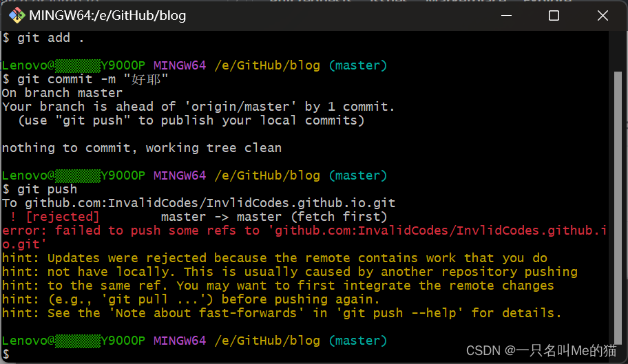Click the last empty '$' prompt line
Image resolution: width=628 pixels, height=364 pixels.
pyautogui.click(x=6, y=354)
